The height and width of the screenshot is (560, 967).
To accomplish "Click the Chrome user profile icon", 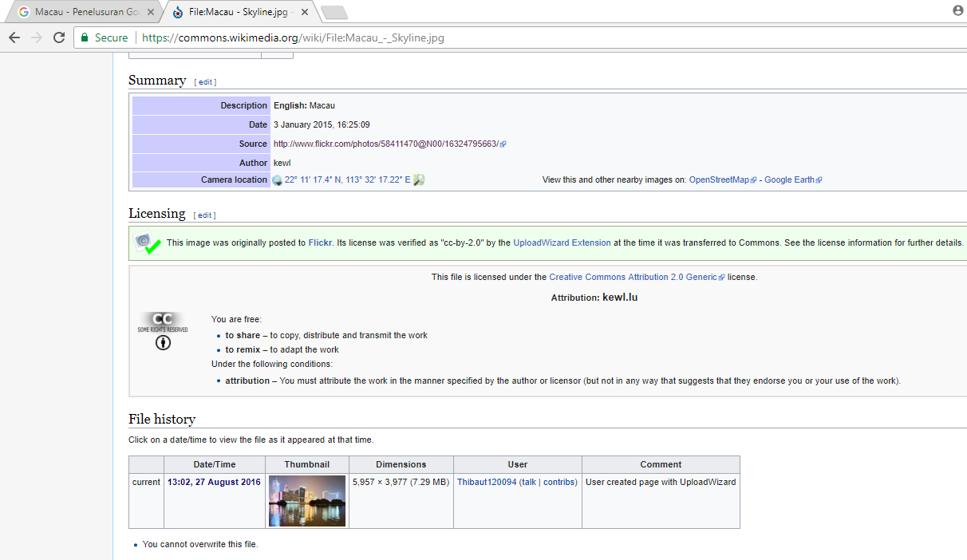I will click(x=957, y=11).
